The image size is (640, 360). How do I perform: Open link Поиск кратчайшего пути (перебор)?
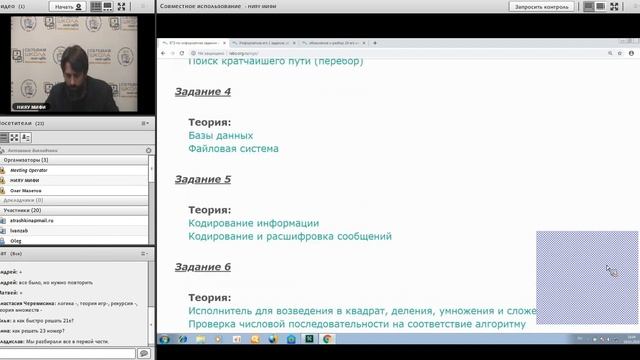click(x=276, y=61)
